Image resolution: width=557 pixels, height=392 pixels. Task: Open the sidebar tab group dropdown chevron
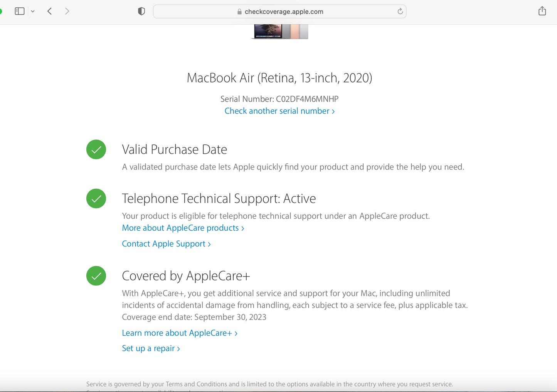[33, 11]
